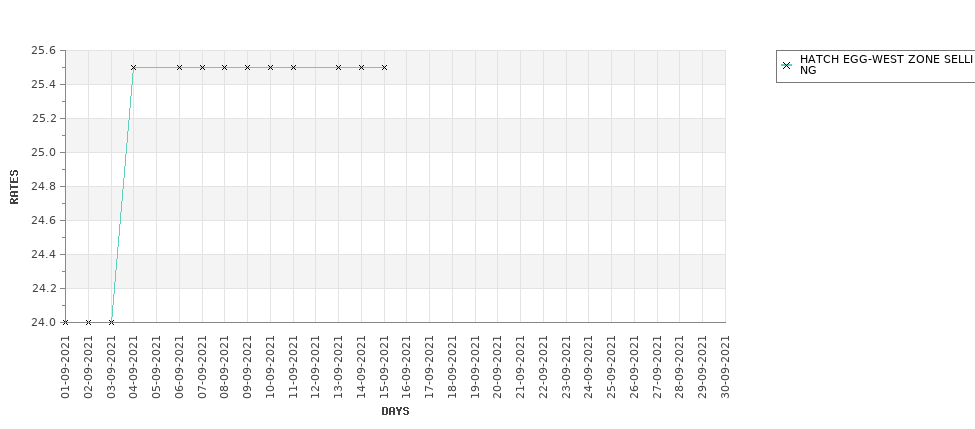Click the 20-09-2021 date label
The height and width of the screenshot is (429, 975).
[497, 367]
